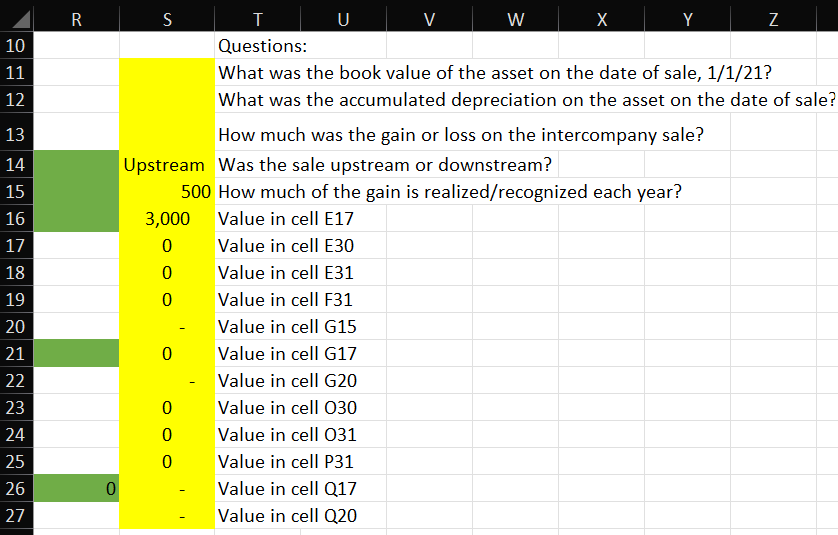The image size is (838, 535).
Task: Select yellow dash cell beside 'Value in cell G20'
Action: click(x=167, y=381)
